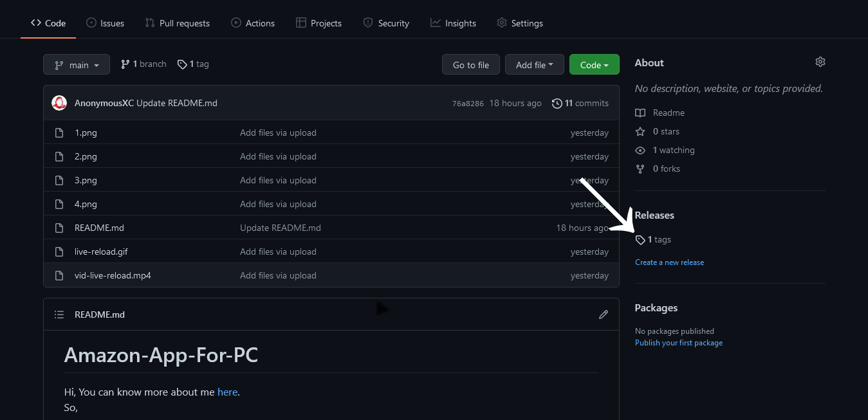The height and width of the screenshot is (420, 868).
Task: Go to the Actions tab
Action: click(253, 23)
